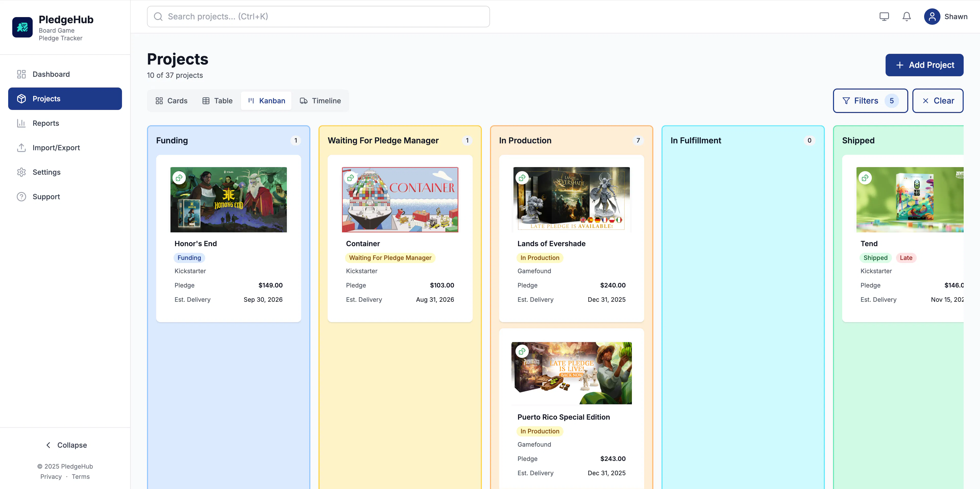The width and height of the screenshot is (980, 489).
Task: Click $240.00 pledge amount
Action: point(613,285)
